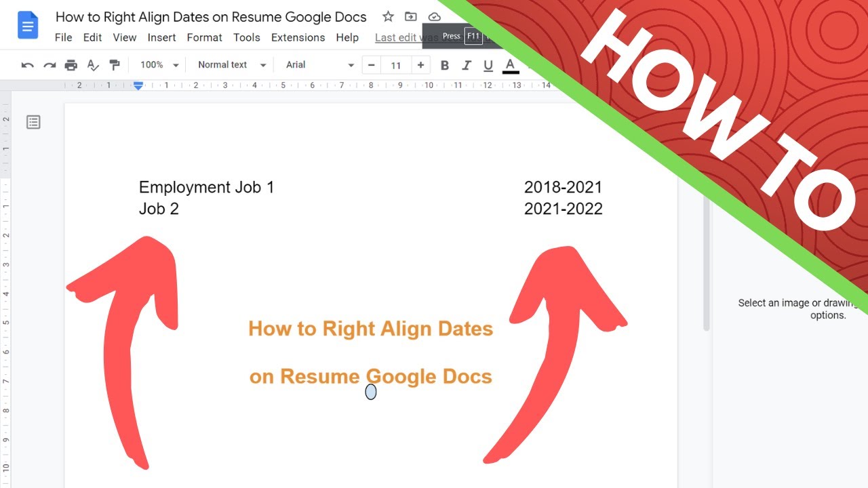Toggle bold formatting
Screen dimensions: 868x488
445,65
